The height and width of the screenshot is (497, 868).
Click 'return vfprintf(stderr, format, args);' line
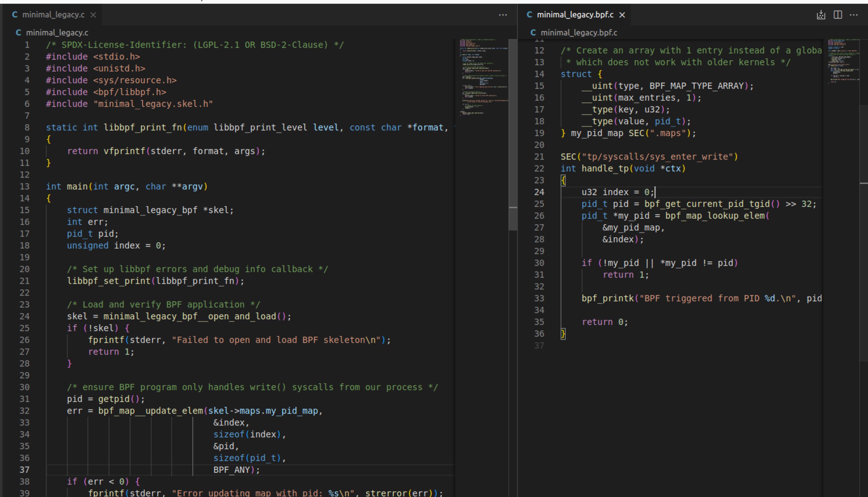pyautogui.click(x=166, y=151)
